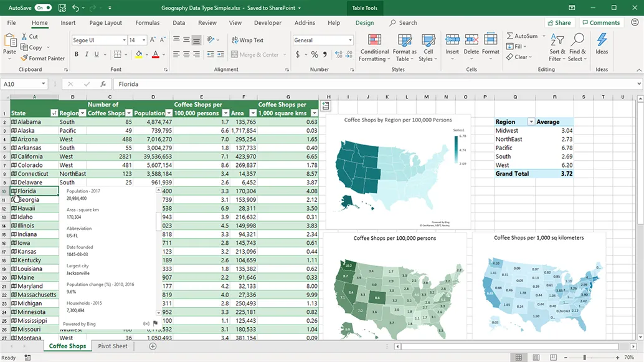Open the font name dropdown Segoe UI
Screen dimensions: 644x362
click(x=123, y=40)
